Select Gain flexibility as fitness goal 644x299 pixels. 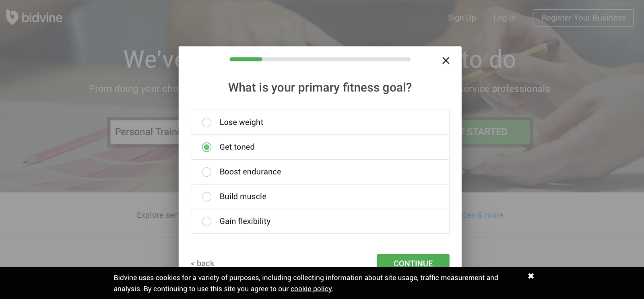pyautogui.click(x=206, y=221)
